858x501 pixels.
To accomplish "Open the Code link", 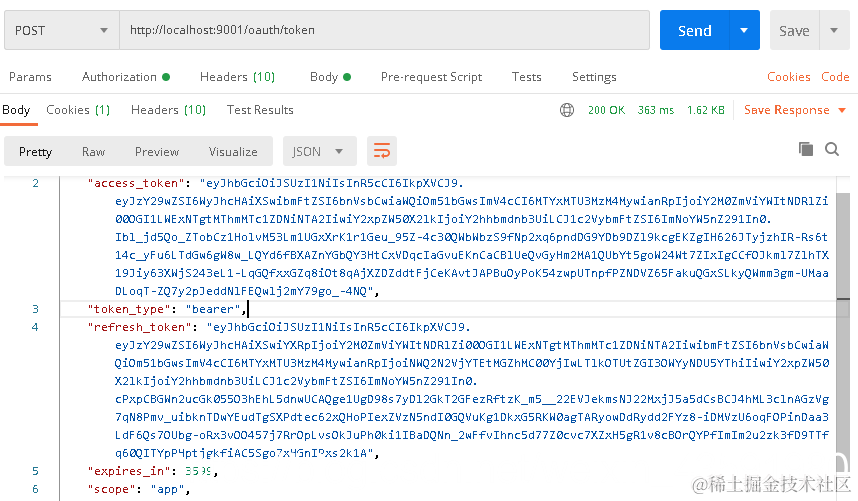I will pyautogui.click(x=835, y=77).
